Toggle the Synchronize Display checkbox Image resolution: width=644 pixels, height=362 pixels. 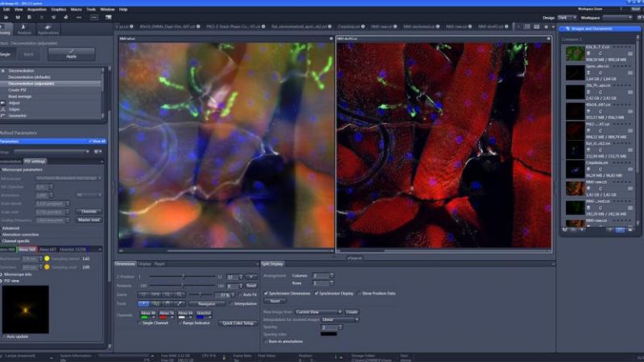click(x=316, y=294)
